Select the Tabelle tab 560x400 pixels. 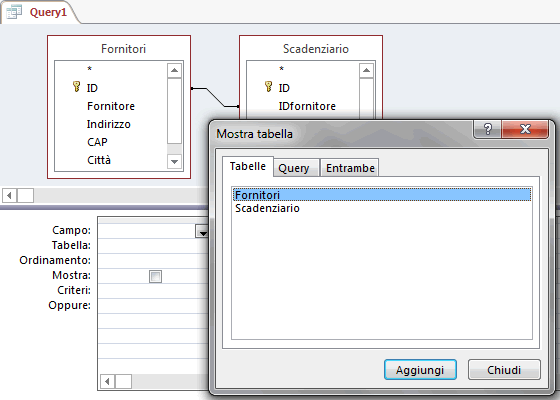(248, 166)
